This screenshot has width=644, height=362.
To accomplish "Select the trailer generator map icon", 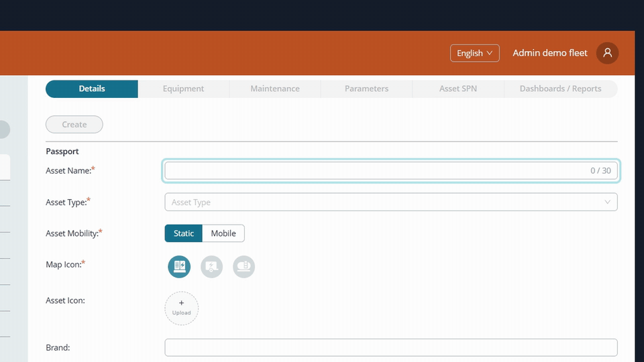I will pos(211,267).
